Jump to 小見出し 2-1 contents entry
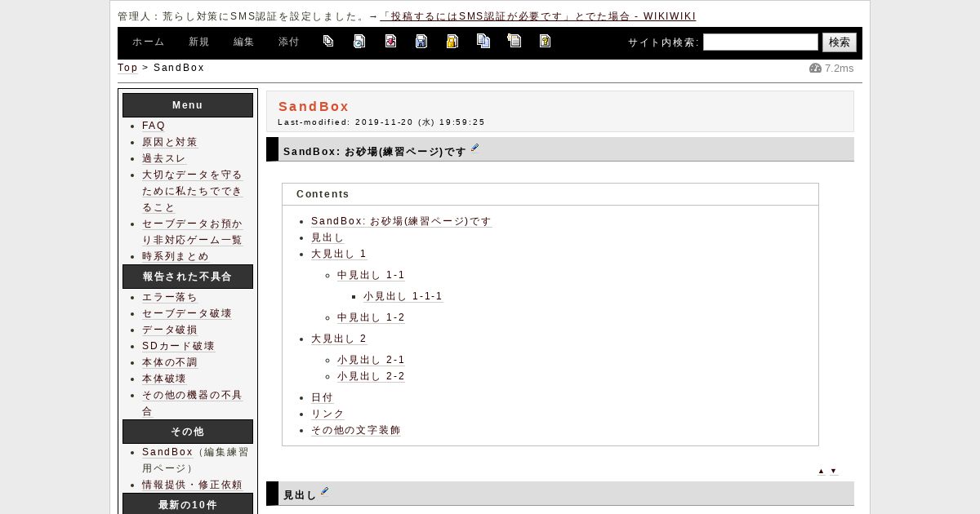This screenshot has width=980, height=514. [371, 360]
